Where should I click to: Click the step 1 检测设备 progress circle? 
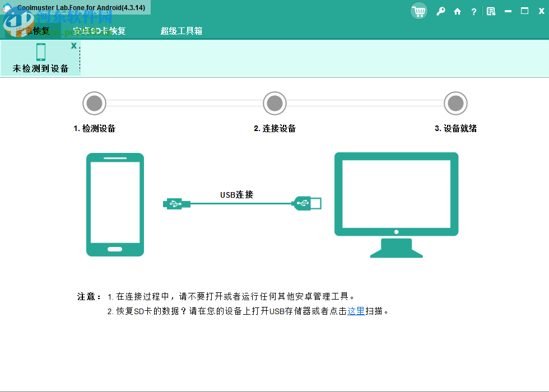(x=94, y=103)
